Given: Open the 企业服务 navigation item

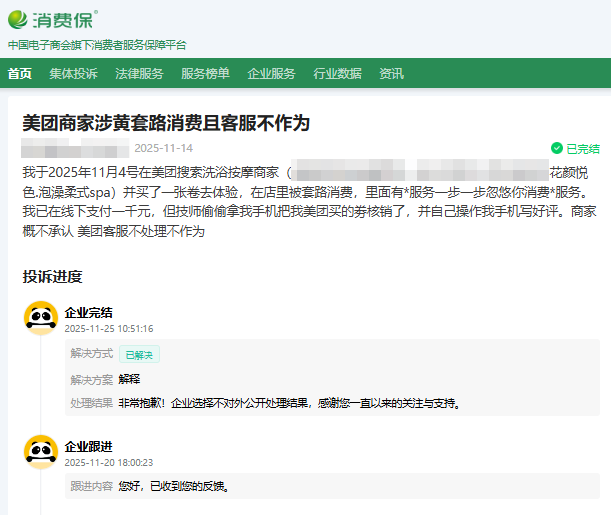Looking at the screenshot, I should tap(271, 73).
